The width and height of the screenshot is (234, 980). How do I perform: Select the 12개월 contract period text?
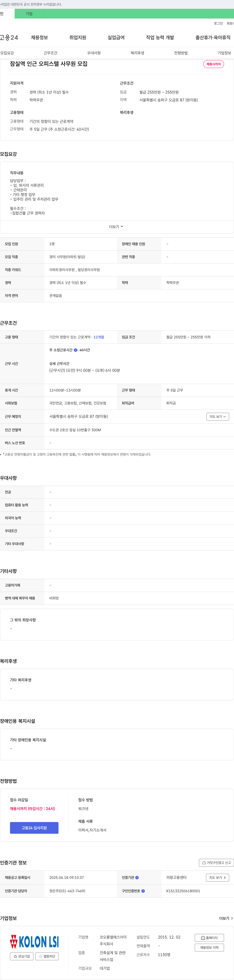click(x=99, y=337)
